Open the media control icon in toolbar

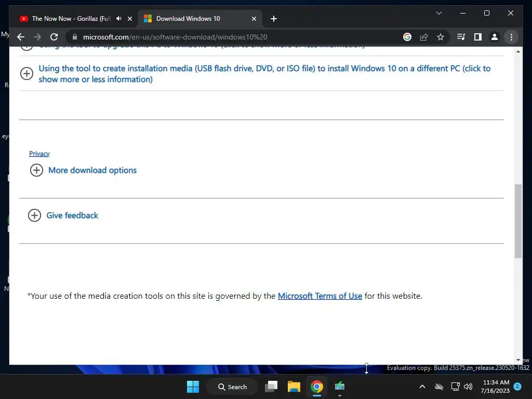pyautogui.click(x=461, y=37)
